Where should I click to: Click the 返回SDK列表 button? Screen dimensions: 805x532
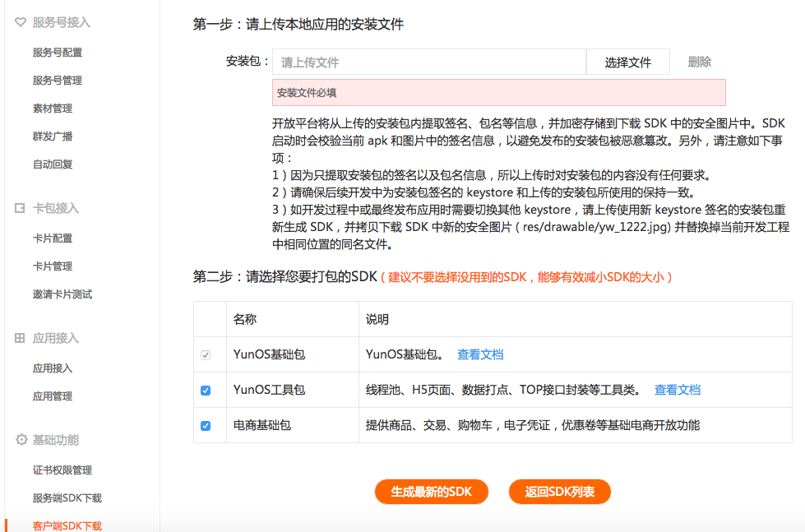[x=560, y=492]
